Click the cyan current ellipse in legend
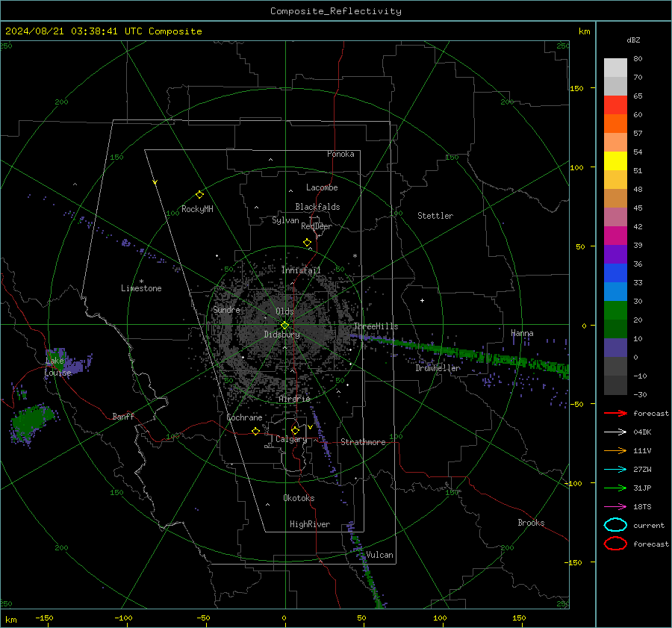The width and height of the screenshot is (672, 628). [615, 525]
